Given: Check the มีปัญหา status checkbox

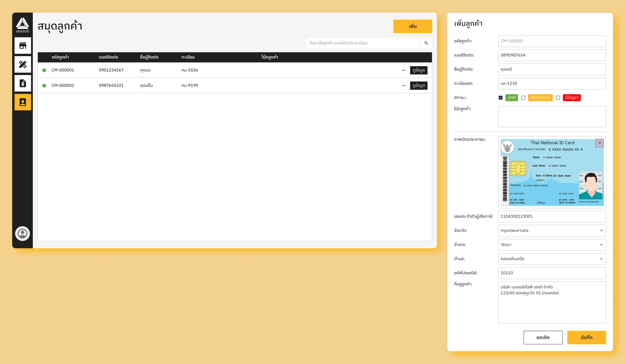Looking at the screenshot, I should (558, 98).
